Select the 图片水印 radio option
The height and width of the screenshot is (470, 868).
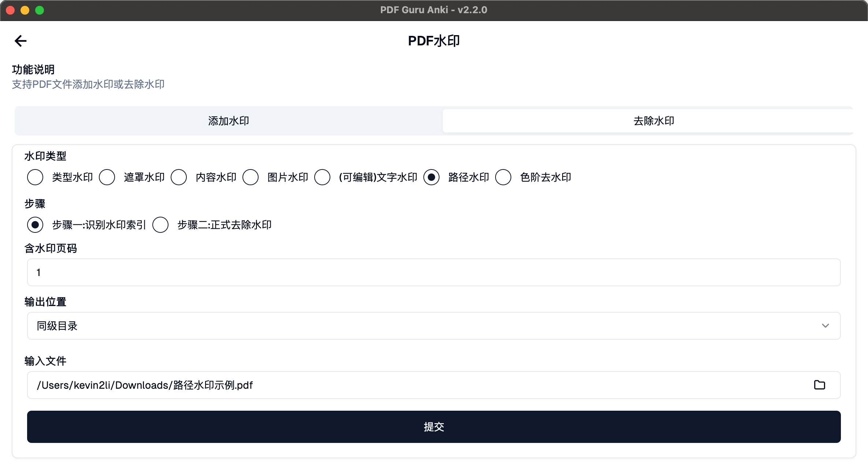(251, 177)
